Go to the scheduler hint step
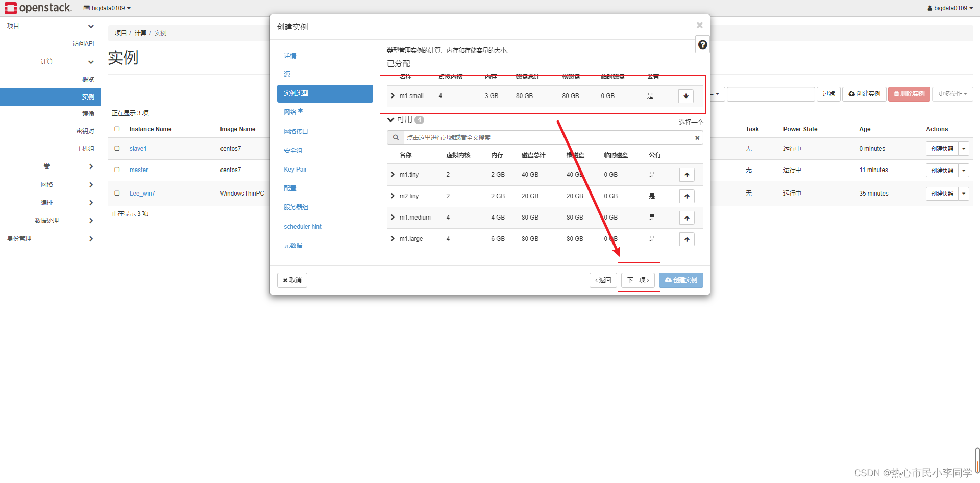 click(x=303, y=227)
